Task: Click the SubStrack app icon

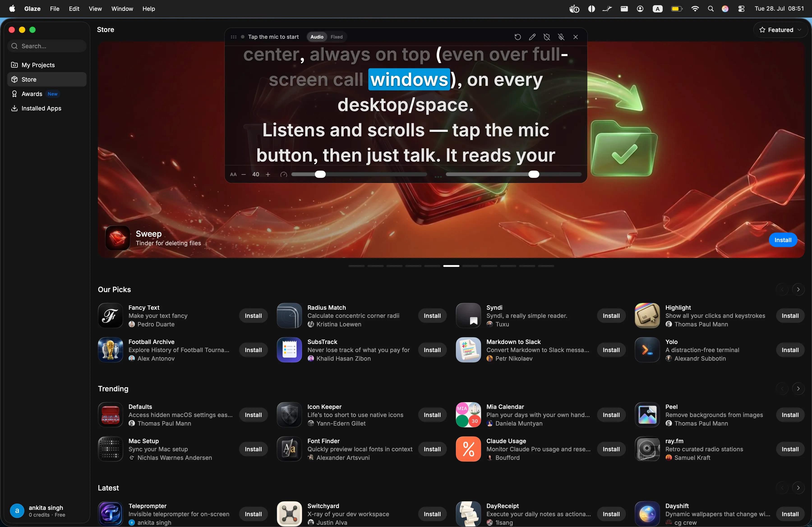Action: [289, 350]
